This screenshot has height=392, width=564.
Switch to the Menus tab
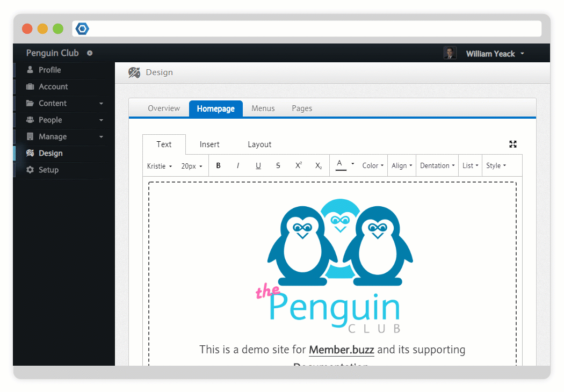pyautogui.click(x=263, y=108)
